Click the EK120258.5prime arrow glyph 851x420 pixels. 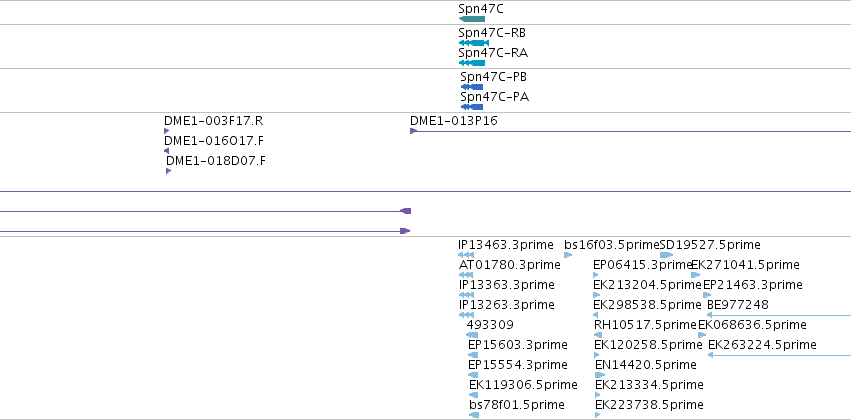597,355
